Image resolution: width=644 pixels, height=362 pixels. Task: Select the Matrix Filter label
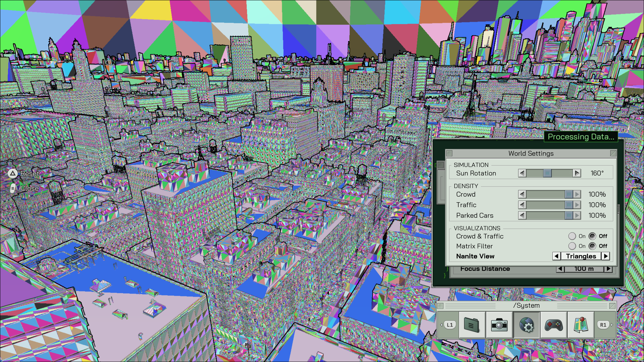474,246
